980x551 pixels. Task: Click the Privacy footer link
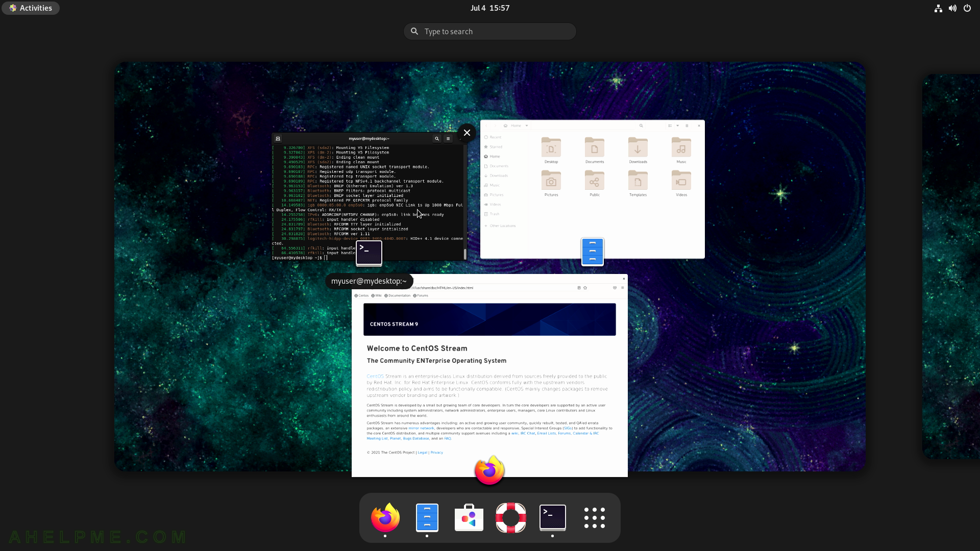coord(436,453)
